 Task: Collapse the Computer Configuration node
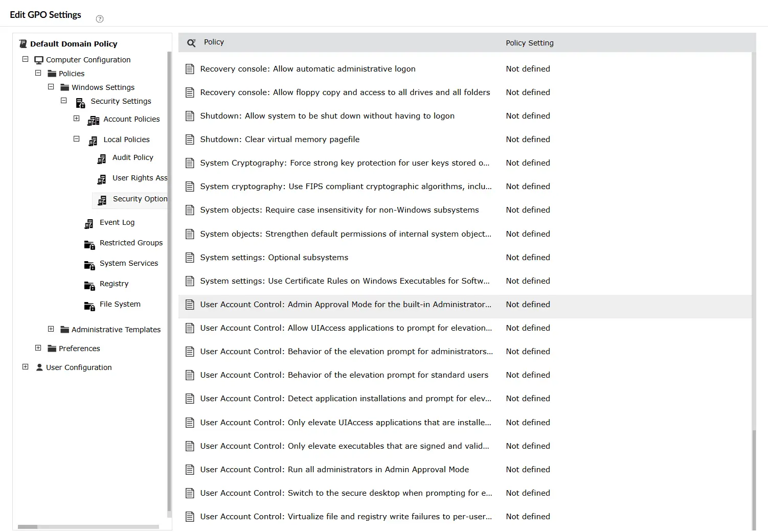pyautogui.click(x=25, y=59)
